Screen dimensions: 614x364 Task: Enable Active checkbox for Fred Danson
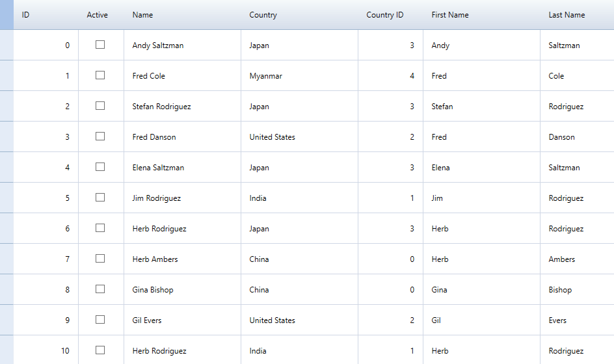(x=100, y=136)
